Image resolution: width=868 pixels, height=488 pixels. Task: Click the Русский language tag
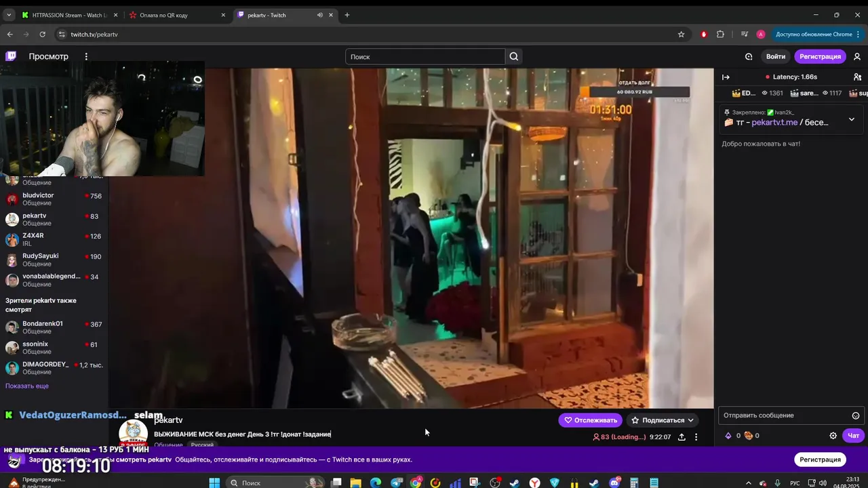click(202, 445)
